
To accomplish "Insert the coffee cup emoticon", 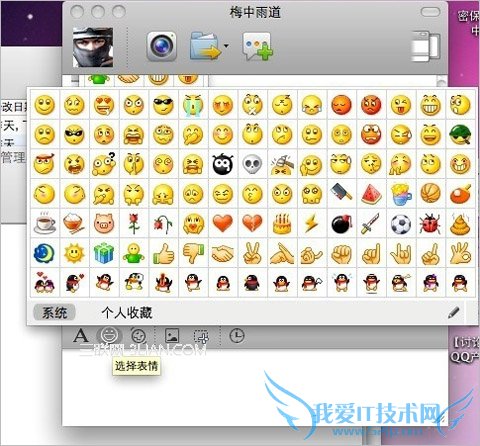I will pyautogui.click(x=45, y=223).
